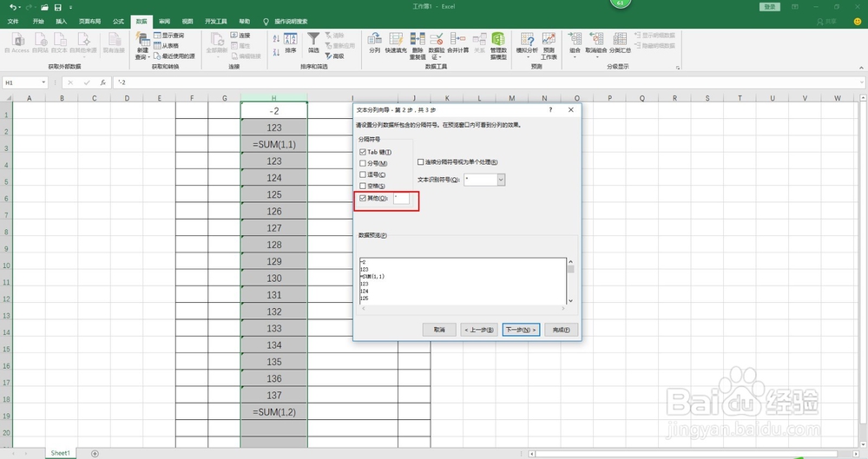The image size is (868, 459).
Task: Select the Sheet1 worksheet tab
Action: 61,453
